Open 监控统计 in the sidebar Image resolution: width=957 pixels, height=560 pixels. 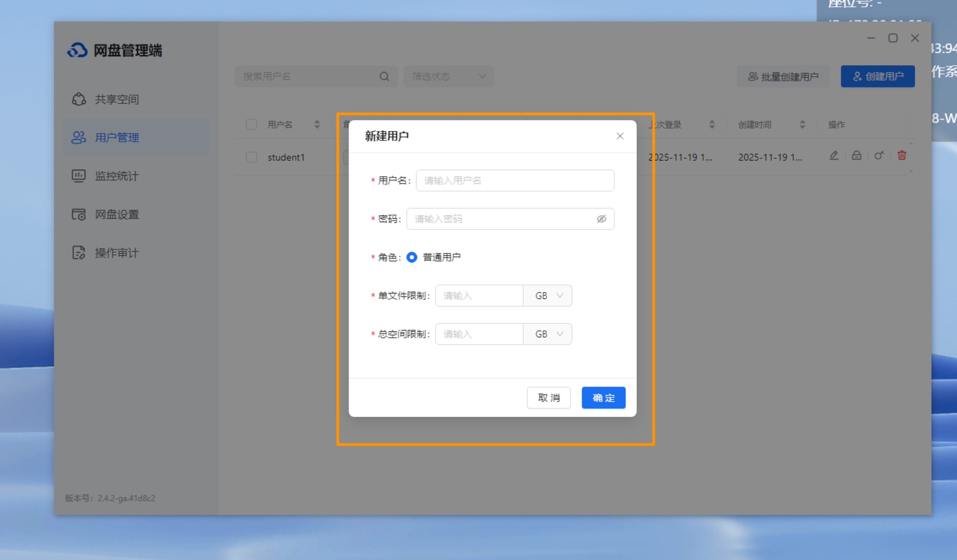click(116, 176)
